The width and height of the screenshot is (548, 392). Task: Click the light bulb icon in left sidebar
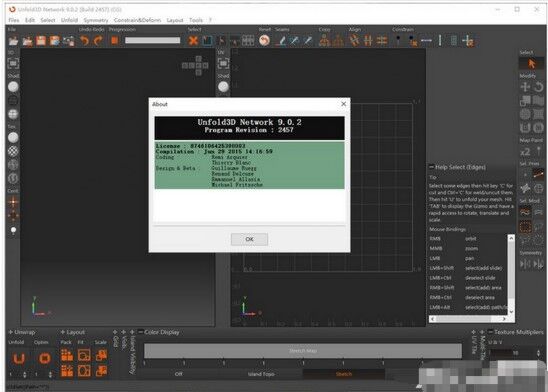(x=13, y=231)
